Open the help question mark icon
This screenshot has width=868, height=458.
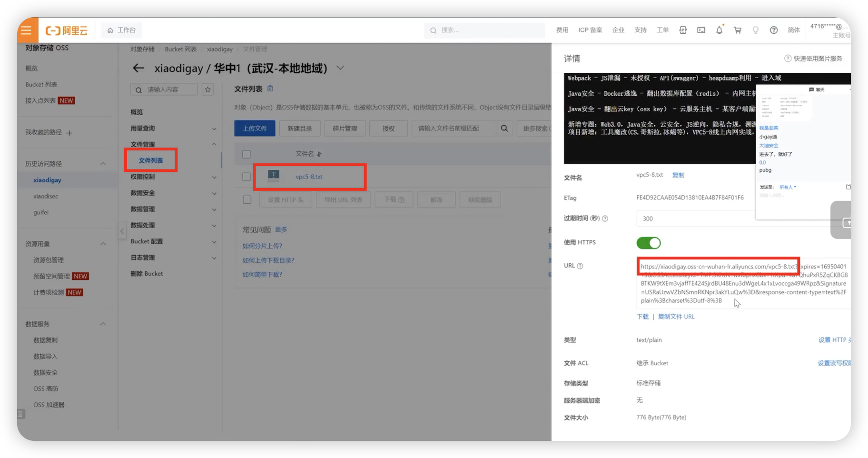774,30
